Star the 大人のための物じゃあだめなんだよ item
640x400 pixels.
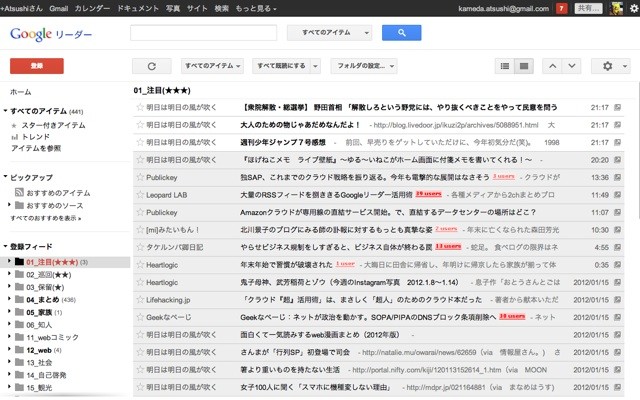(x=140, y=124)
